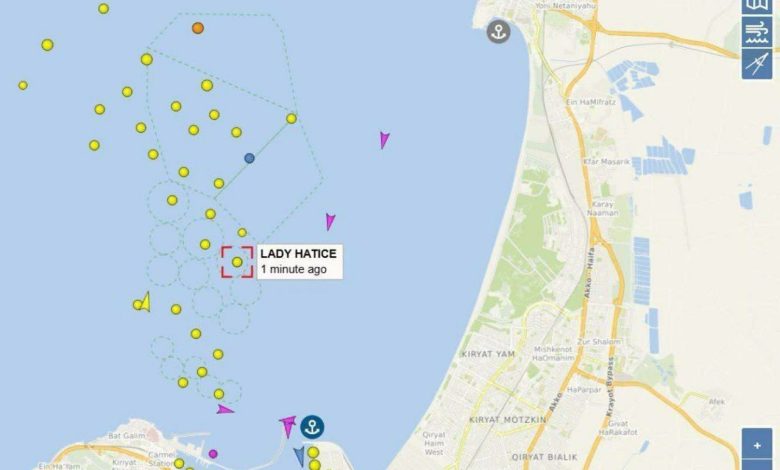Zoom in with the plus button

(757, 446)
